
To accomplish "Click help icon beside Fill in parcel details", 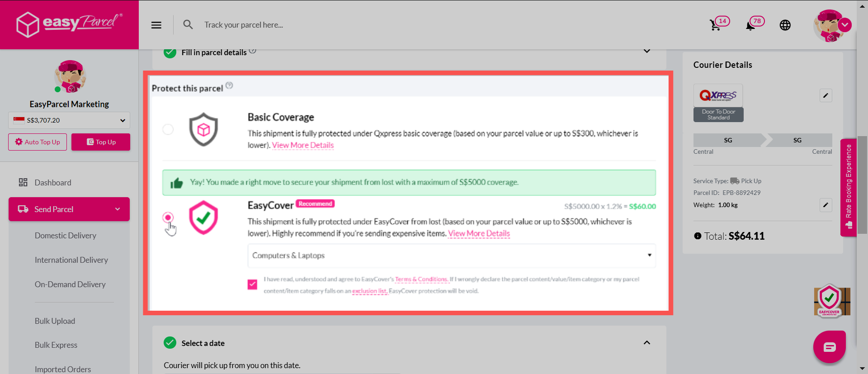I will click(x=253, y=51).
